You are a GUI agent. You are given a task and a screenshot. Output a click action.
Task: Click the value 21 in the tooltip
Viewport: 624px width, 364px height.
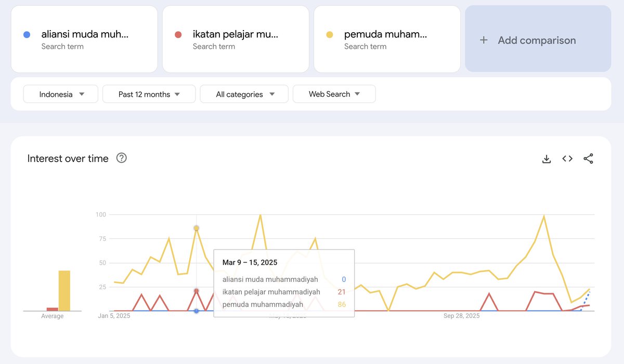pos(342,292)
